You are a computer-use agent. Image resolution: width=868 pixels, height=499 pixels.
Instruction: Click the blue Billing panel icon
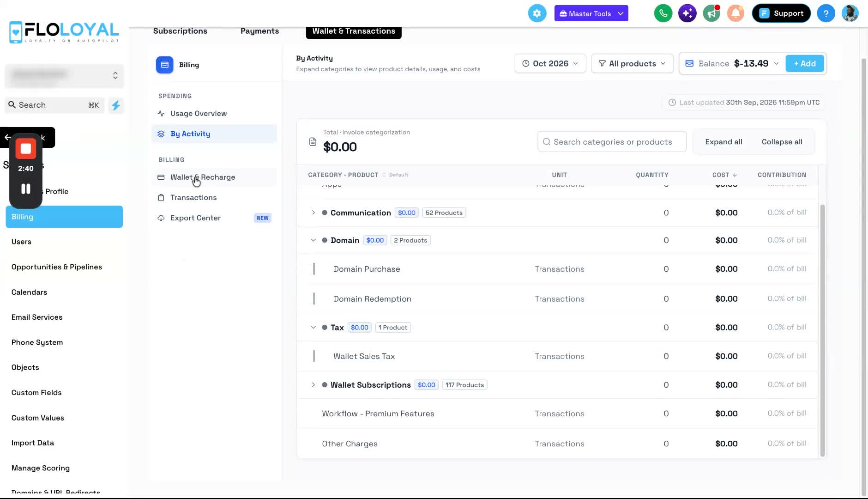click(164, 65)
